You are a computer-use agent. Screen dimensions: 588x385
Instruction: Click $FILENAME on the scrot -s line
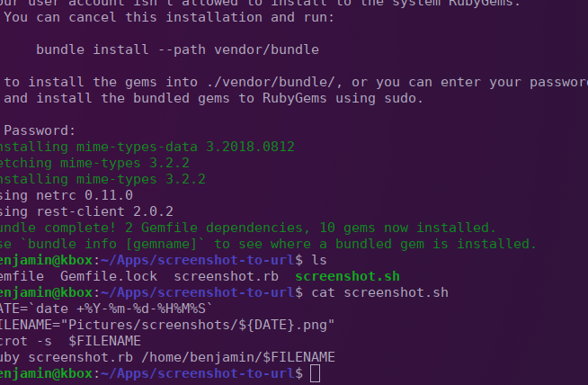click(104, 341)
